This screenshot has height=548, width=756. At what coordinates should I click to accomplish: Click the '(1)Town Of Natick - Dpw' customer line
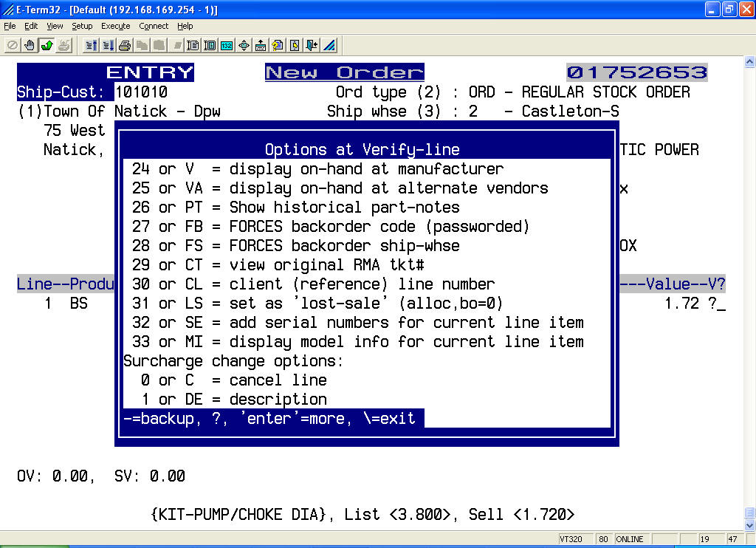[x=119, y=112]
